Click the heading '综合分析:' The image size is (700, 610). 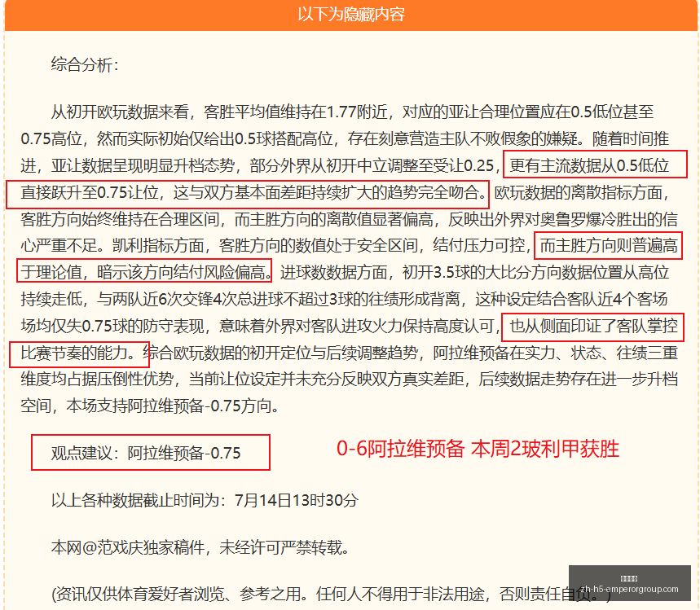click(x=85, y=64)
